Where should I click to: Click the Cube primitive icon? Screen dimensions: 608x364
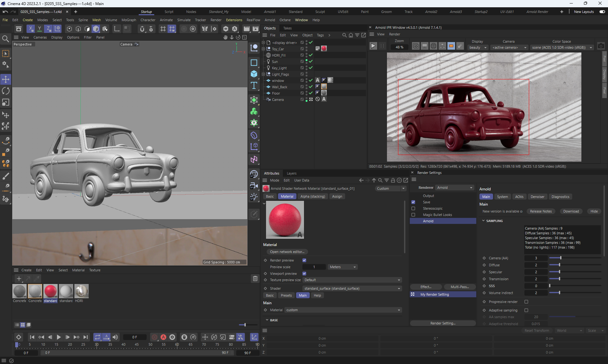click(x=254, y=74)
